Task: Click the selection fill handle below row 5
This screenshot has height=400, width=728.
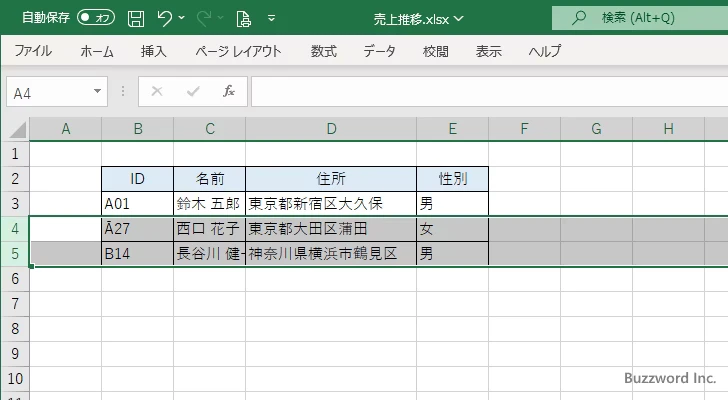Action: 32,266
